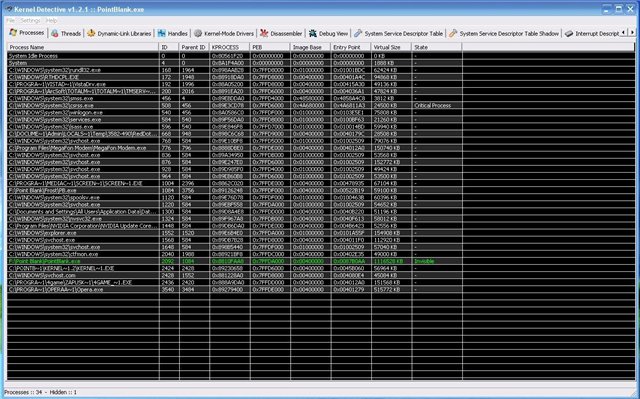
Task: Select the winlogon.exe process row
Action: tap(235, 113)
